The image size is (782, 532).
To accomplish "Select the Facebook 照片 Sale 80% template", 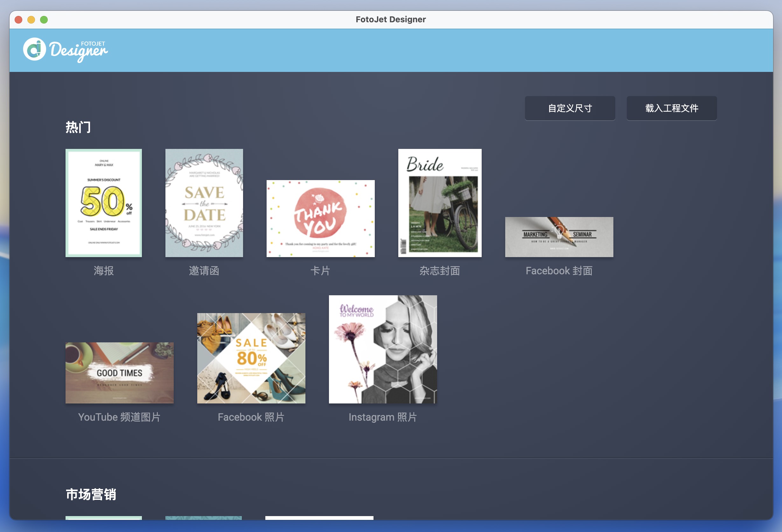I will tap(251, 358).
